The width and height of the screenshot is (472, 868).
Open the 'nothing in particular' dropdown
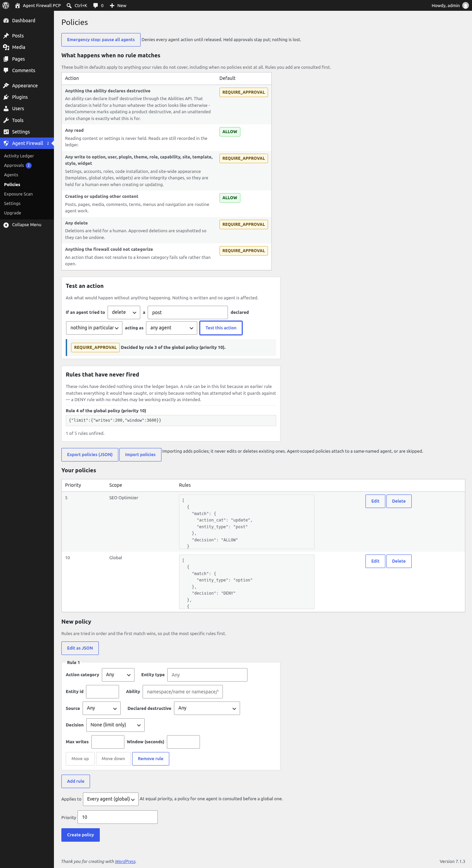pyautogui.click(x=94, y=328)
